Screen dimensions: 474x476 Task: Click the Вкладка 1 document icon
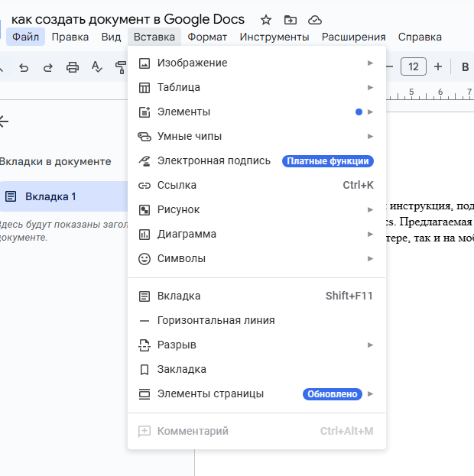[11, 196]
